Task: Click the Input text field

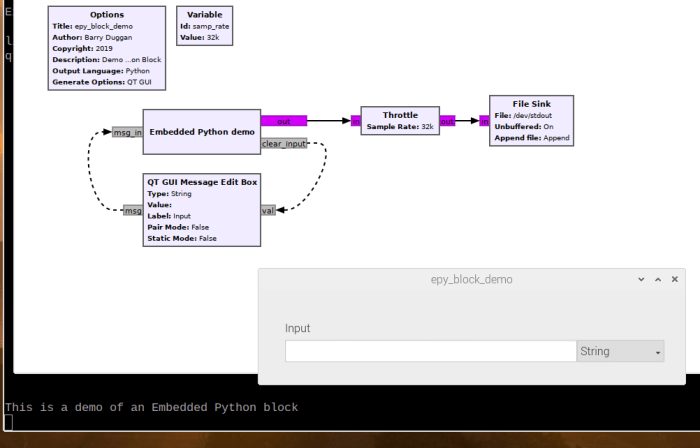Action: (x=430, y=352)
